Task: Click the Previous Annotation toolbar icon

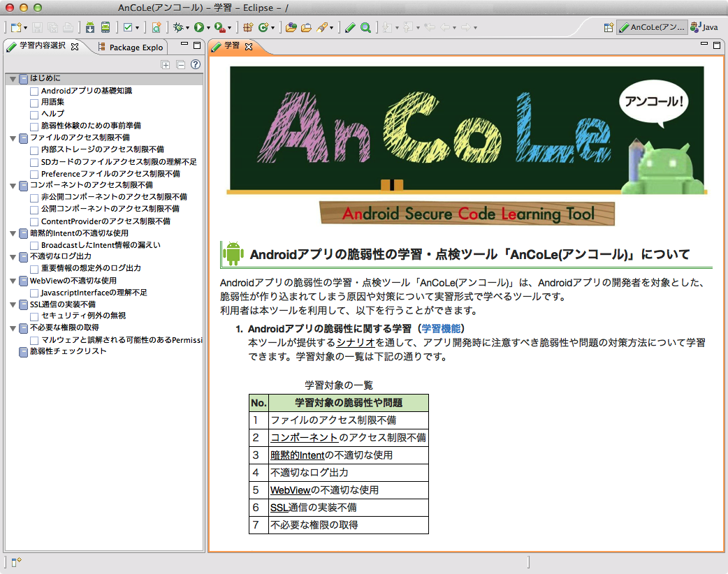Action: [x=408, y=28]
